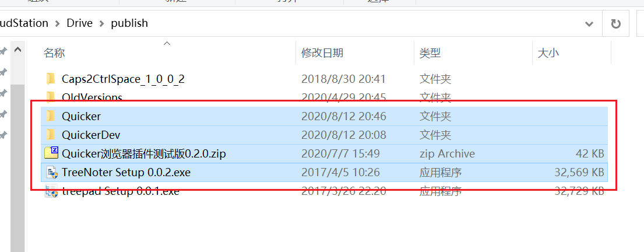The width and height of the screenshot is (644, 252).
Task: Refresh the publish folder view
Action: point(615,23)
